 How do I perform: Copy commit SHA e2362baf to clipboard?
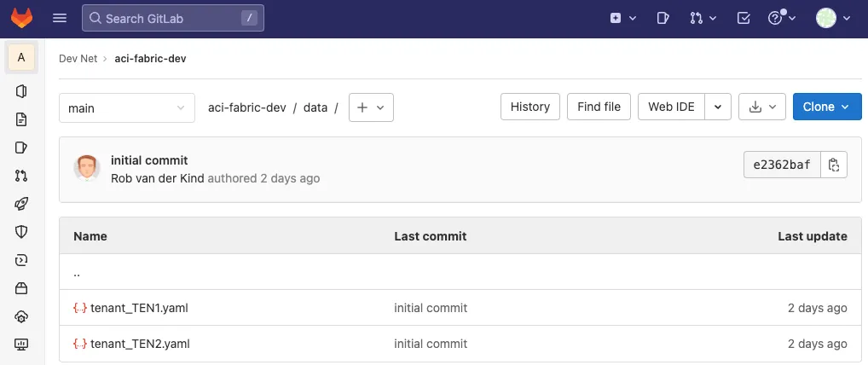tap(834, 165)
